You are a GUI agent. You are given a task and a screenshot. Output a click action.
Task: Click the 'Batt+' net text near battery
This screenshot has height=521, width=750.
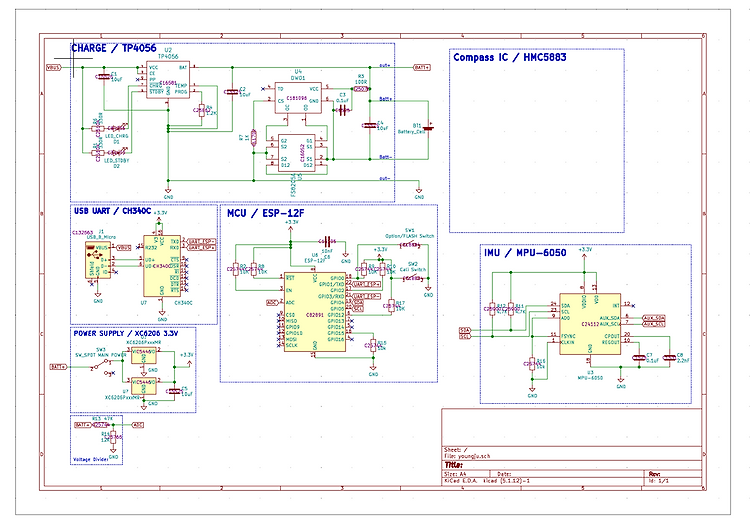(386, 99)
